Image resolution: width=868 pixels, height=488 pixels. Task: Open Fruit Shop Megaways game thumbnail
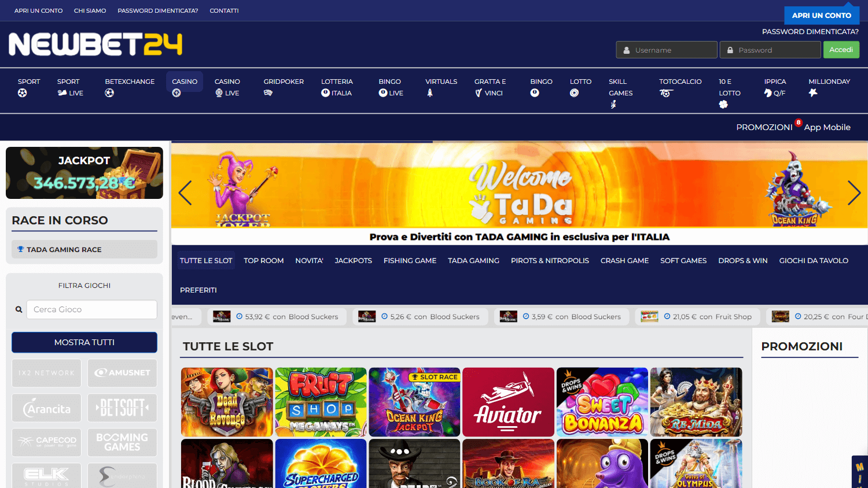click(321, 402)
